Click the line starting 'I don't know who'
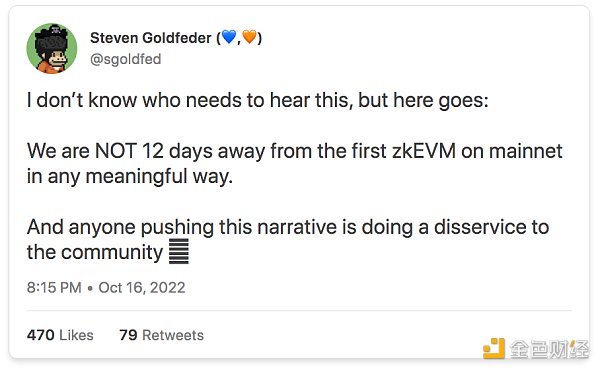Screen dimensions: 600x370 tap(258, 100)
